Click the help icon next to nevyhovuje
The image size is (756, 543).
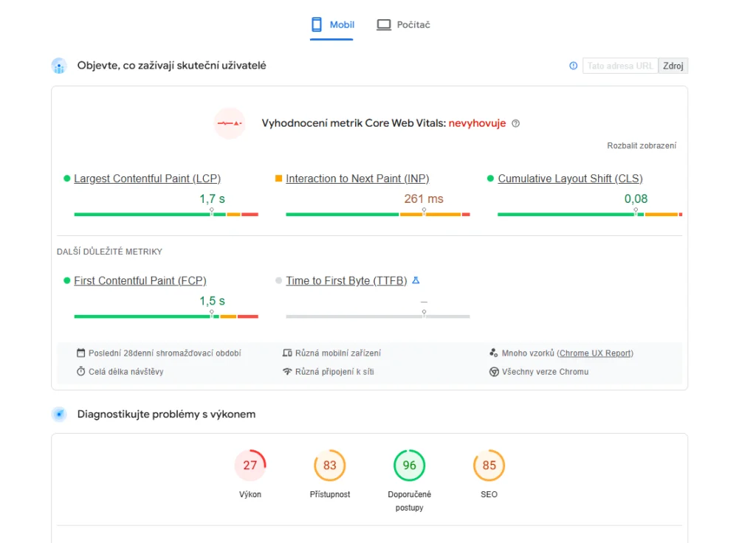(515, 124)
